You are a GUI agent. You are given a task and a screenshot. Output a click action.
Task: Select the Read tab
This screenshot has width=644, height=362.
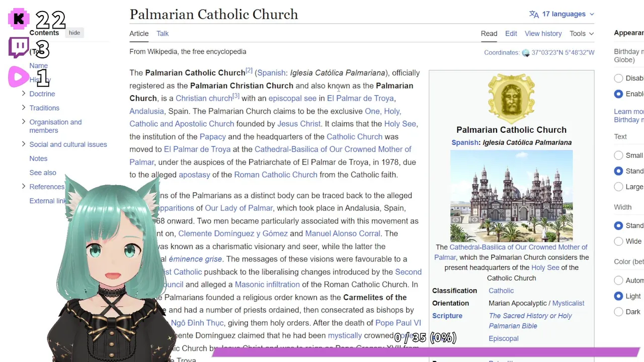[x=489, y=34]
